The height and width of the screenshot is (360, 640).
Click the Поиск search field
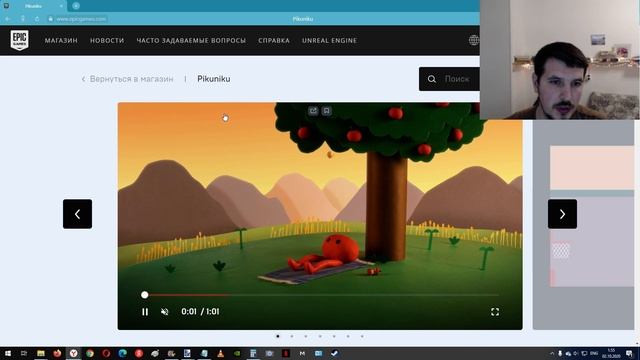pyautogui.click(x=449, y=79)
